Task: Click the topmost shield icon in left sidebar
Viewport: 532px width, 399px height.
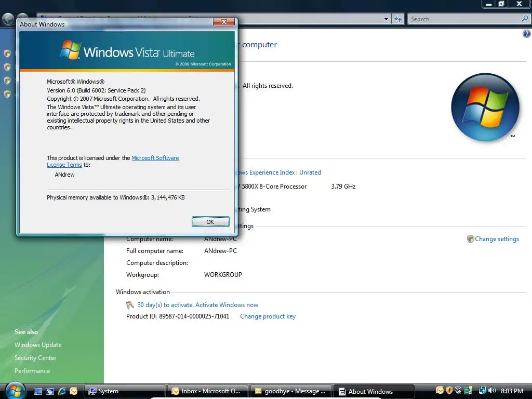Action: click(7, 54)
